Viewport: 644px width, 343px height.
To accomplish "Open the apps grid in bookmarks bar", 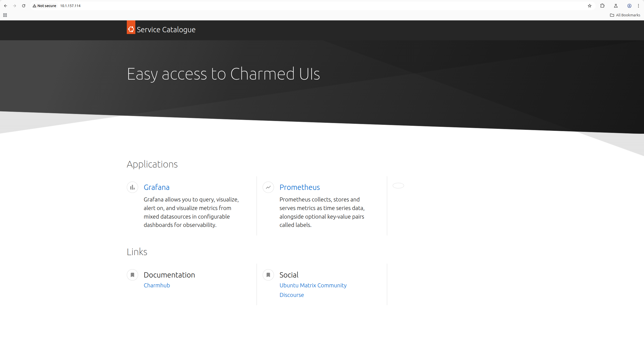I will click(x=5, y=15).
